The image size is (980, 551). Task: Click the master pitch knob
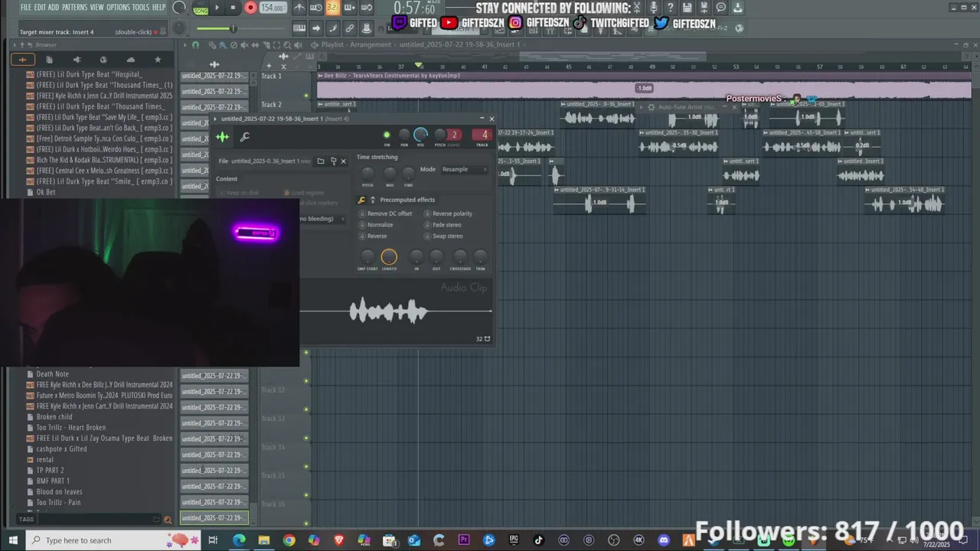click(x=179, y=28)
